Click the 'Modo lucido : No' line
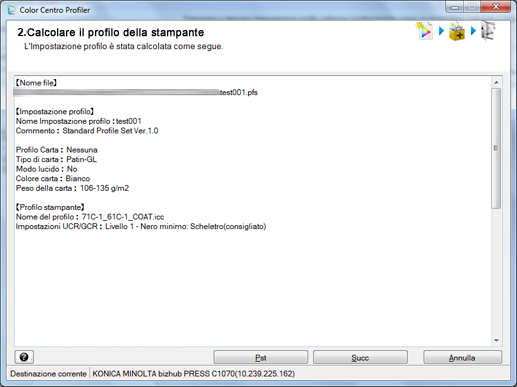The height and width of the screenshot is (387, 517). pyautogui.click(x=47, y=169)
